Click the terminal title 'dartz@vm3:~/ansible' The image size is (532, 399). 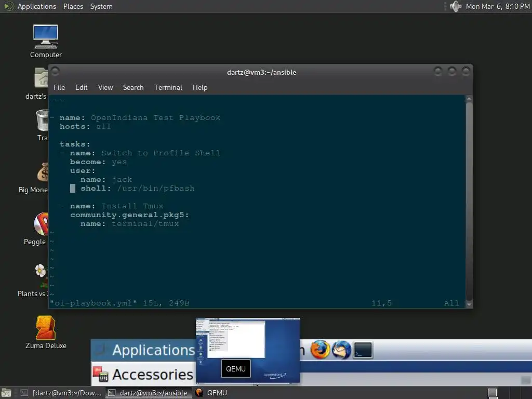click(x=261, y=72)
